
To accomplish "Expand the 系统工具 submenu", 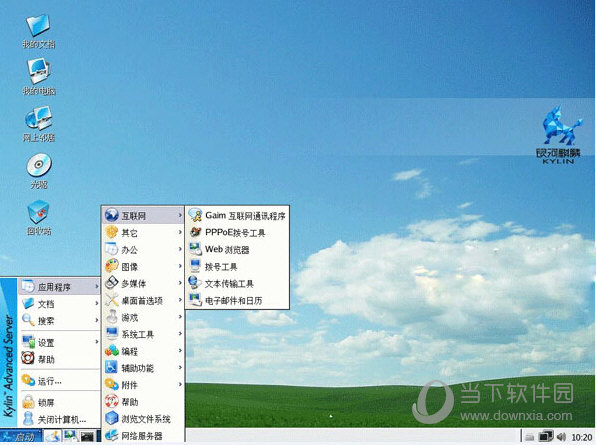I will tap(143, 334).
